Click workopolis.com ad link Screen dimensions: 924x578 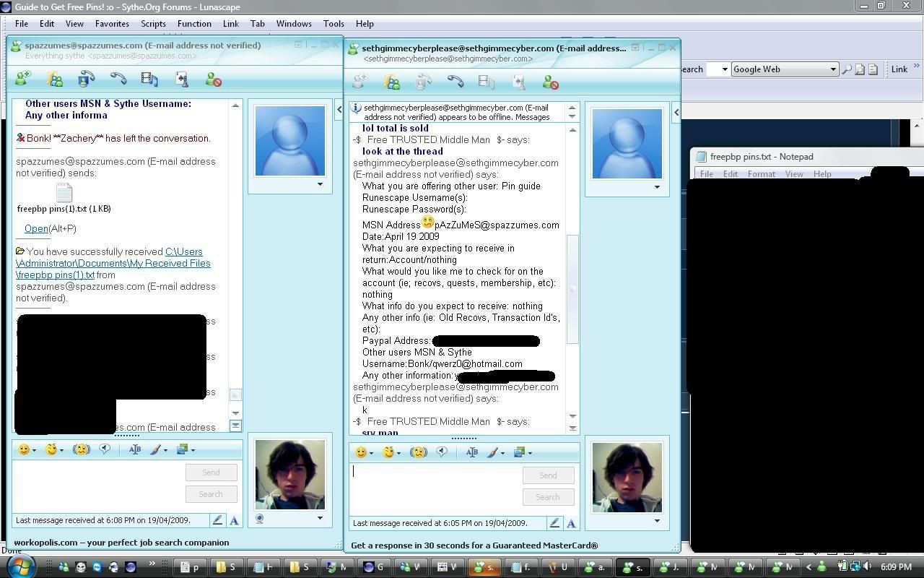(121, 542)
